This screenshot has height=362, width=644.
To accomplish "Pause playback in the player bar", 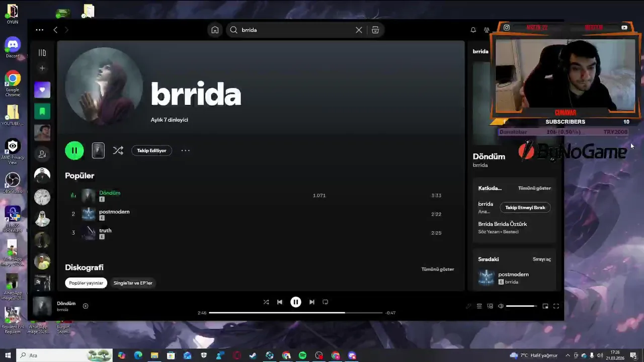I will 296,302.
